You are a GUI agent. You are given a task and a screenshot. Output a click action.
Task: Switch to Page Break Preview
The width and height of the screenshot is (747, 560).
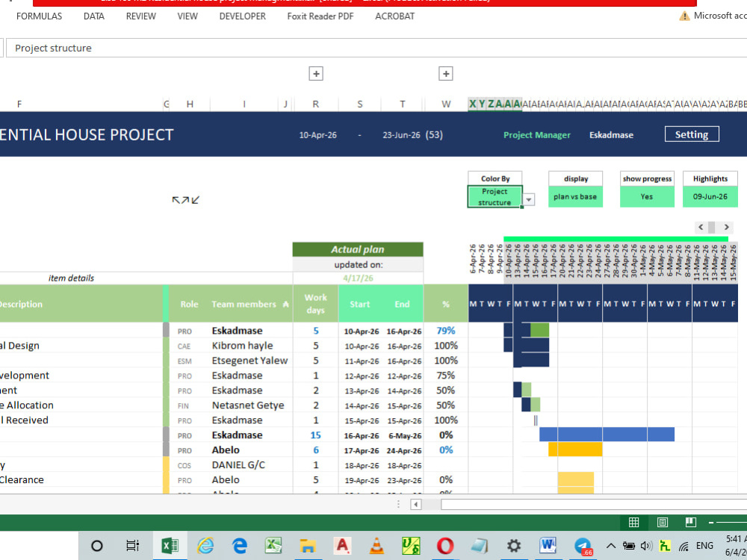691,523
